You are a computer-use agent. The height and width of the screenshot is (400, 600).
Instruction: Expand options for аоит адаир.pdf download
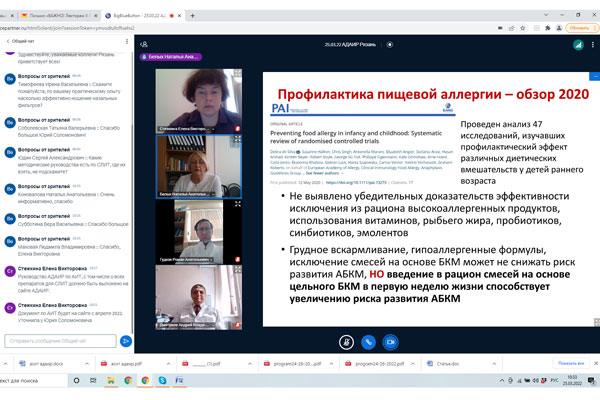point(168,364)
